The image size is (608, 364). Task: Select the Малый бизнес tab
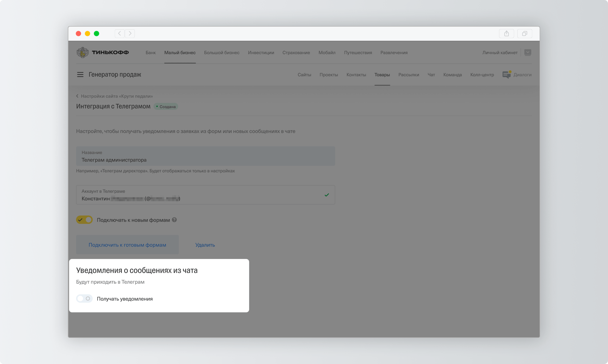coord(180,53)
